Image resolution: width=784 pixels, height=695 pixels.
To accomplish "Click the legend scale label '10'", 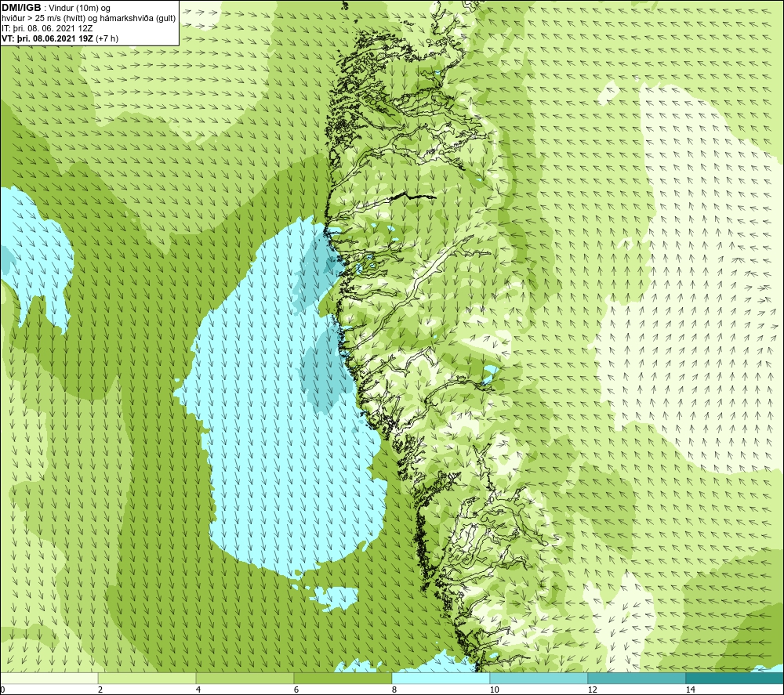I will [494, 690].
